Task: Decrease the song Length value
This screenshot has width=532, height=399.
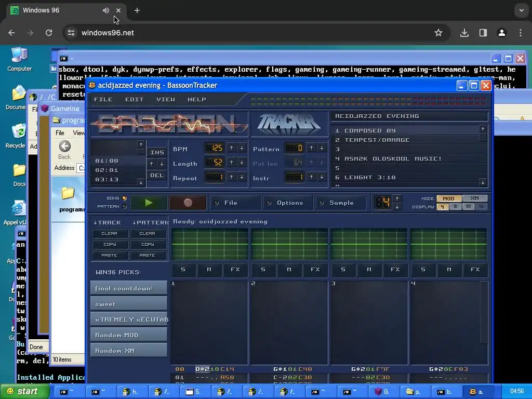Action: click(242, 163)
